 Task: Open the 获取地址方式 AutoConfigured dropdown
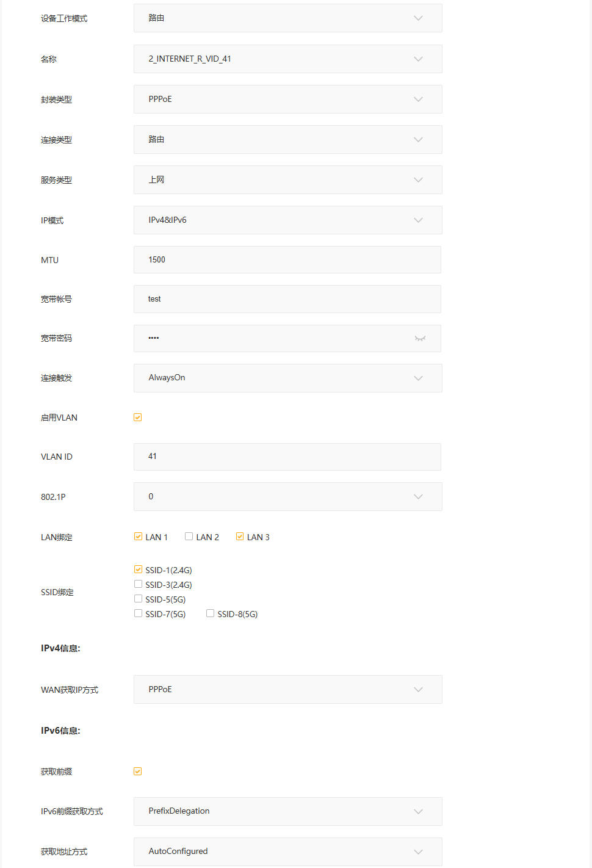[288, 852]
